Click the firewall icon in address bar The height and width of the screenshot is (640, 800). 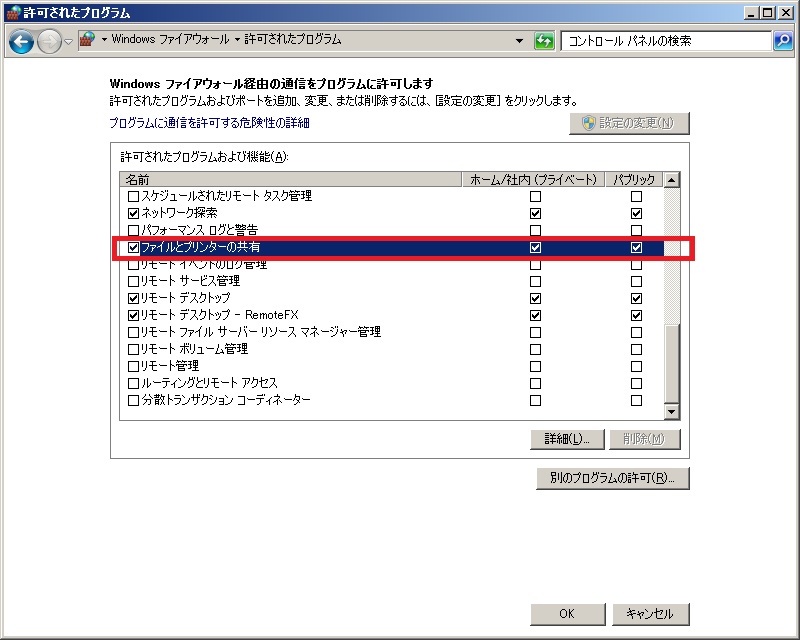point(88,39)
